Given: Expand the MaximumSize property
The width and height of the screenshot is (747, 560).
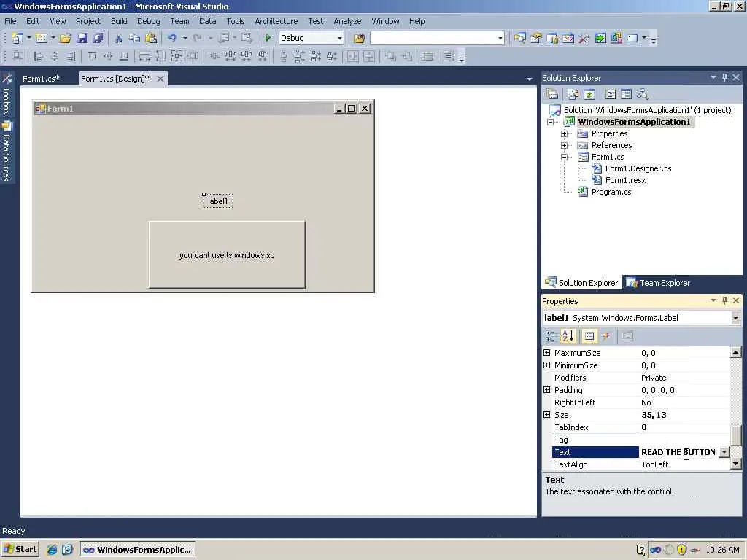Looking at the screenshot, I should pos(547,353).
